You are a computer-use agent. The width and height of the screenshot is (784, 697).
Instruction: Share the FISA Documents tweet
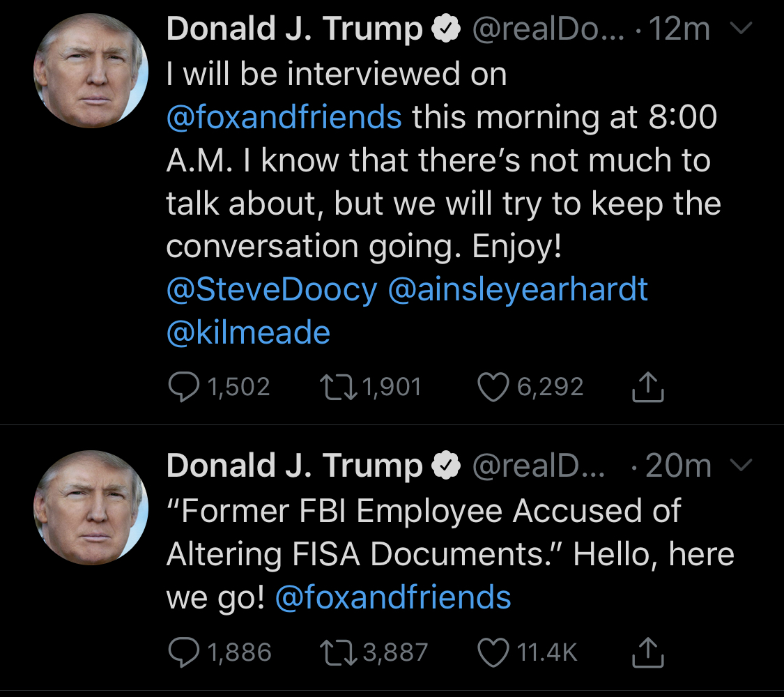647,652
